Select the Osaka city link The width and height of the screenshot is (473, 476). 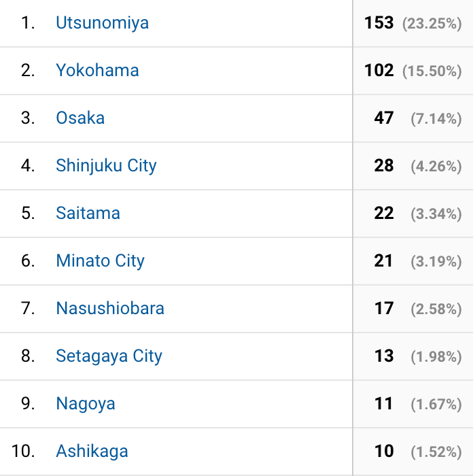[80, 118]
